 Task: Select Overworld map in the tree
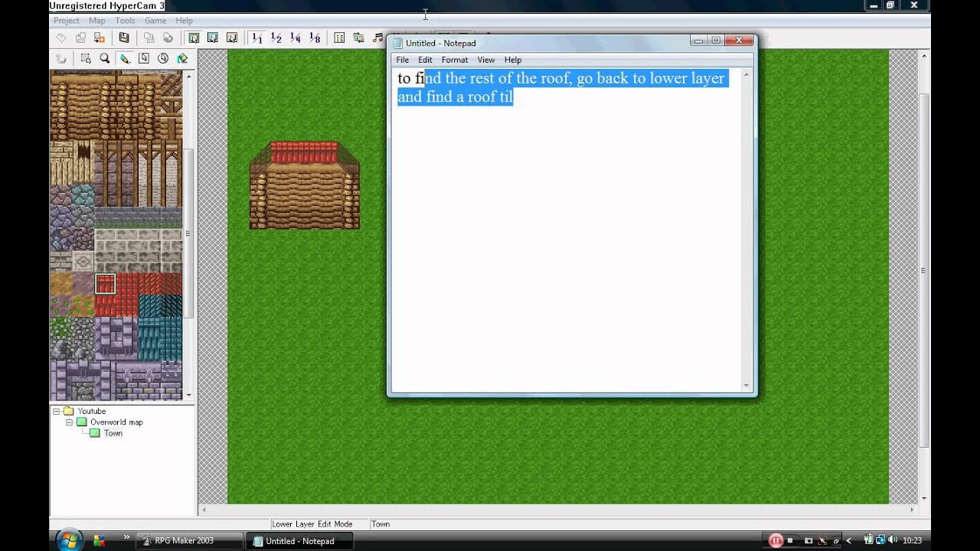pyautogui.click(x=116, y=422)
